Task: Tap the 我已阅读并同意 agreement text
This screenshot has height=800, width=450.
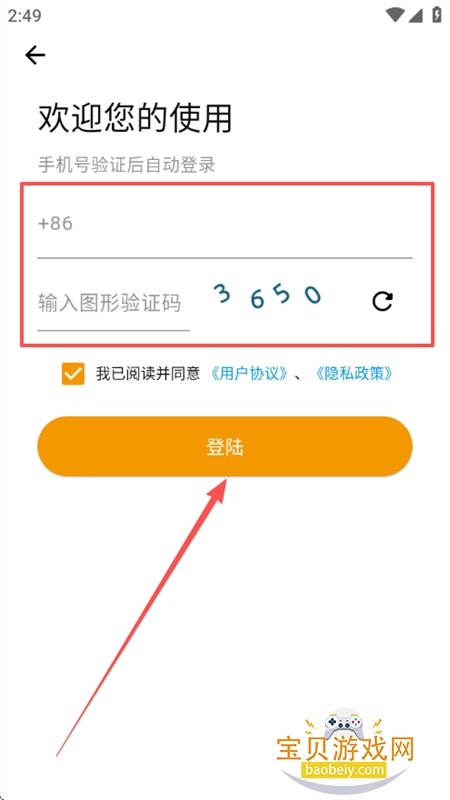Action: point(147,374)
